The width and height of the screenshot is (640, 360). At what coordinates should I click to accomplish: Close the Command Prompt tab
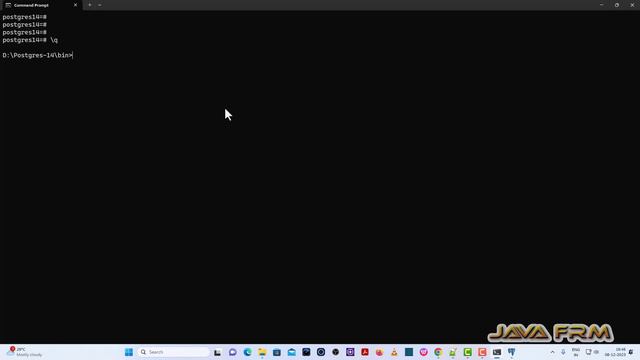(x=75, y=5)
